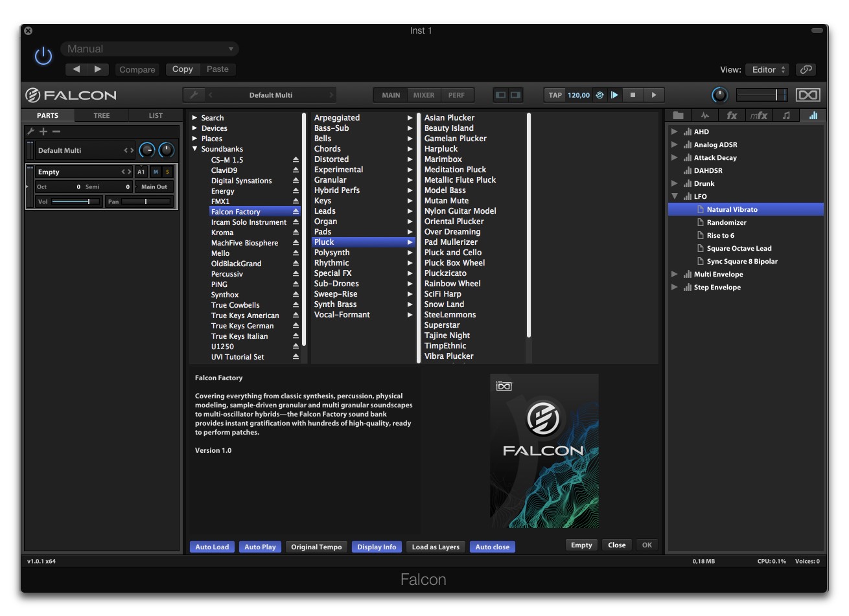Image resolution: width=849 pixels, height=616 pixels.
Task: Toggle the Auto Play option
Action: [259, 547]
